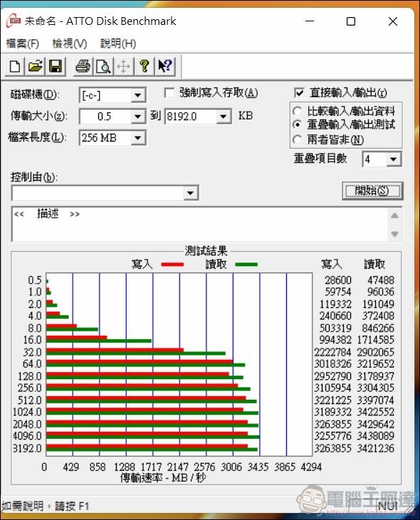420x520 pixels.
Task: Click the ATTO app icon in title bar
Action: [14, 21]
